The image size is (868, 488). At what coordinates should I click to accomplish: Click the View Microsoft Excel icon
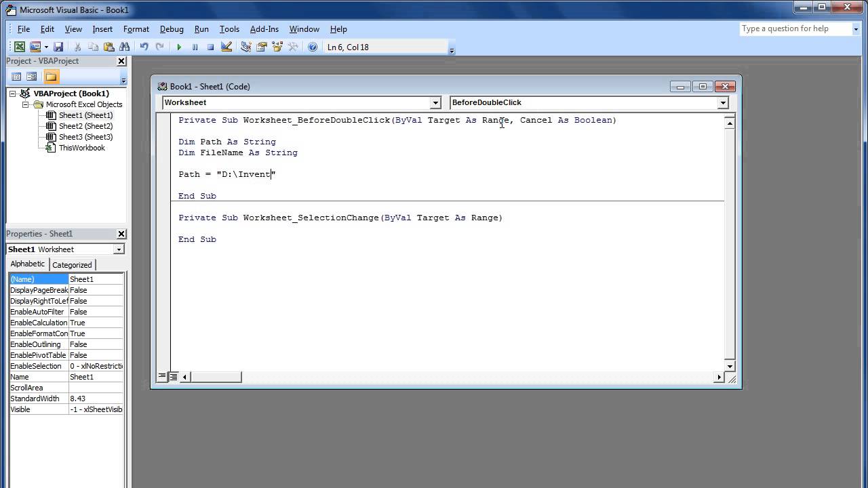(x=20, y=47)
